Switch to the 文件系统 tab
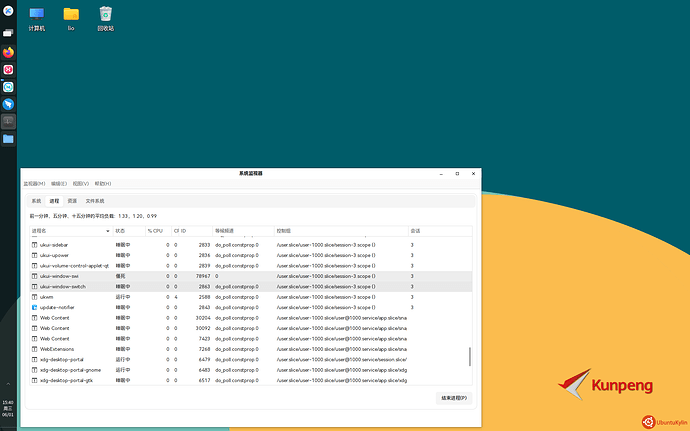The image size is (690, 431). [x=94, y=201]
